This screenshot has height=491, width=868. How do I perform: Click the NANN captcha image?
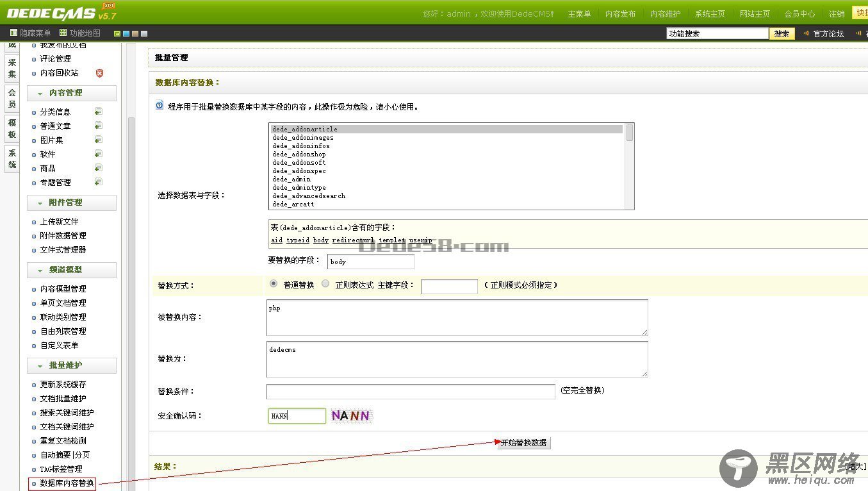point(350,416)
